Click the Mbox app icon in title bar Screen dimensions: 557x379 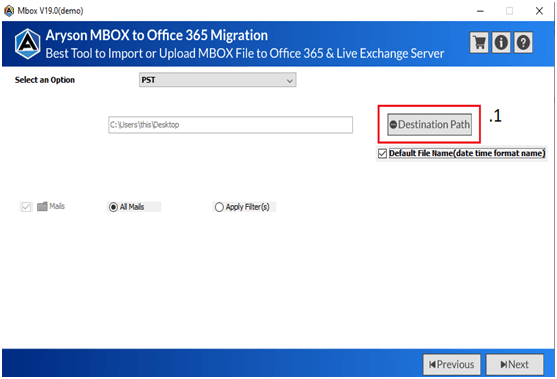(x=9, y=11)
